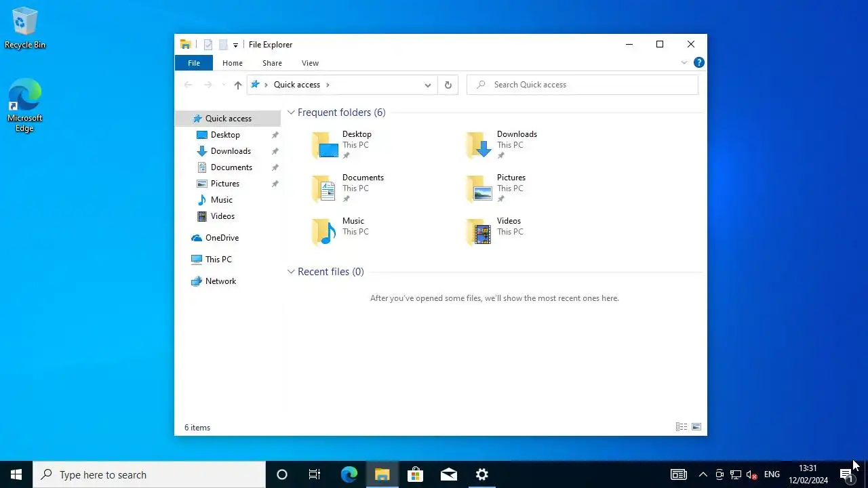Click the Quick access star in address bar

[x=256, y=85]
